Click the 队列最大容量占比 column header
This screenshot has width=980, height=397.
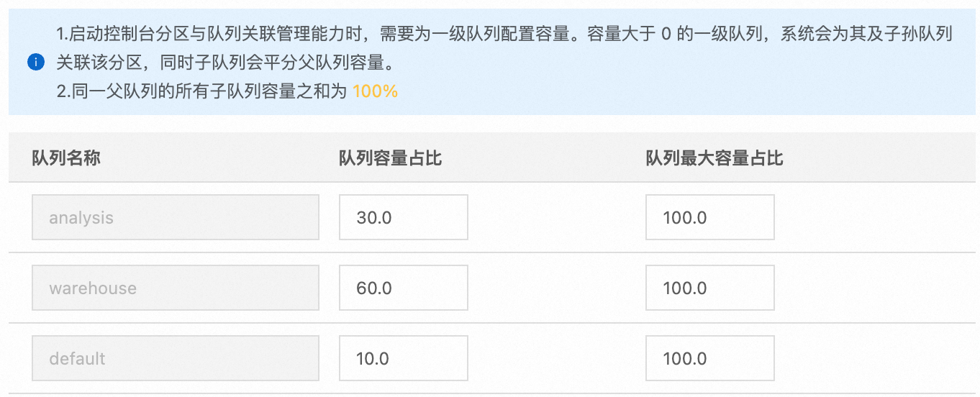coord(714,158)
